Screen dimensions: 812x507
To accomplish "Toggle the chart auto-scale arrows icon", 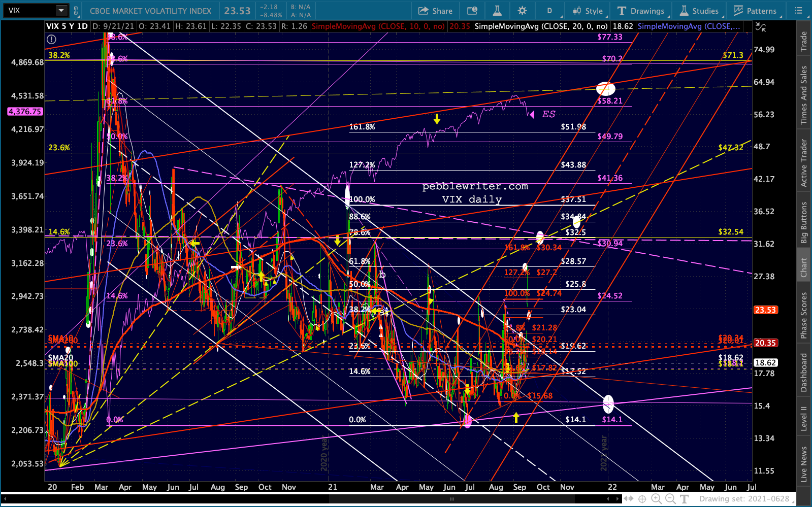I will pyautogui.click(x=761, y=27).
